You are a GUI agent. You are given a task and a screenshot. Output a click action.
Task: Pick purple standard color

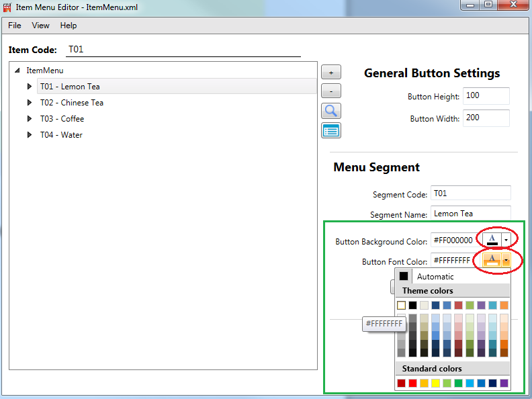[x=504, y=383]
